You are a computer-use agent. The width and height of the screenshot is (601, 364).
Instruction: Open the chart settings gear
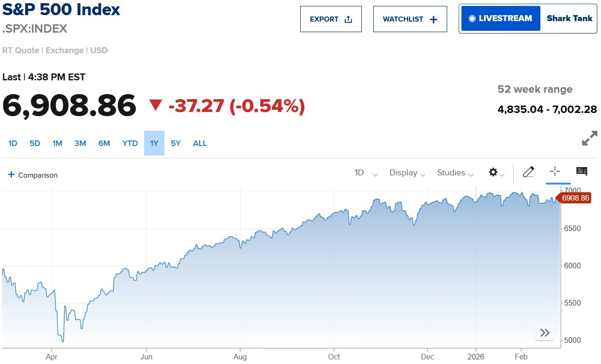[494, 172]
